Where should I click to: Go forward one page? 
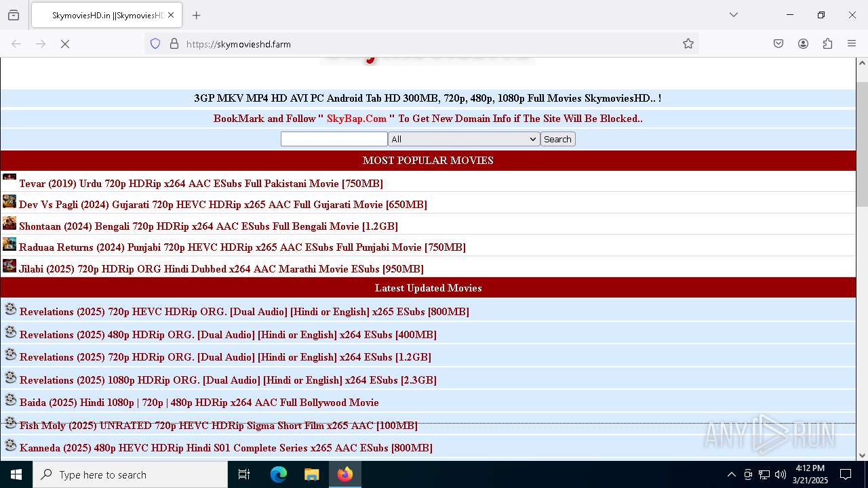click(41, 43)
